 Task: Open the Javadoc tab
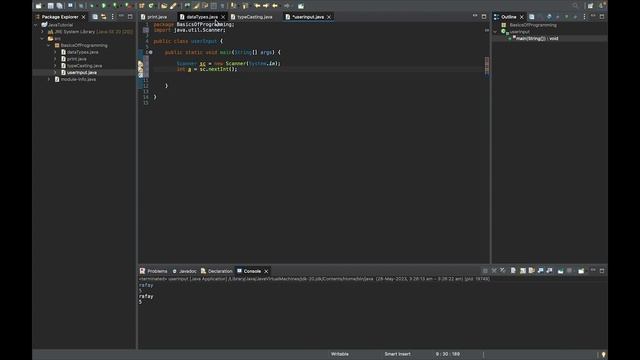184,271
